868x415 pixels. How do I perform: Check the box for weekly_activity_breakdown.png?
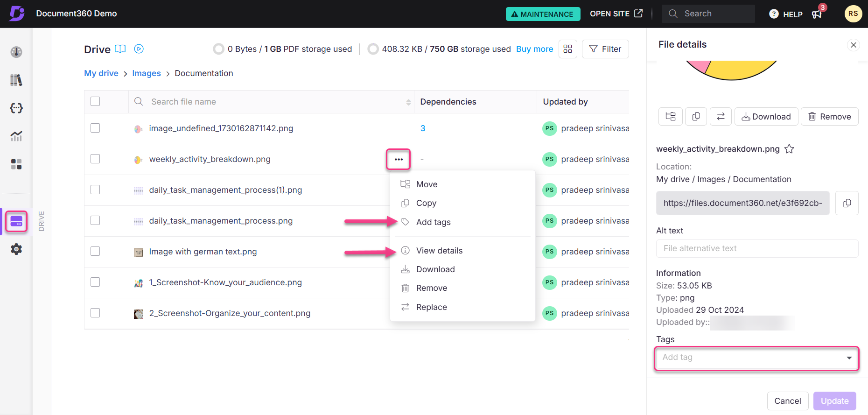tap(95, 159)
